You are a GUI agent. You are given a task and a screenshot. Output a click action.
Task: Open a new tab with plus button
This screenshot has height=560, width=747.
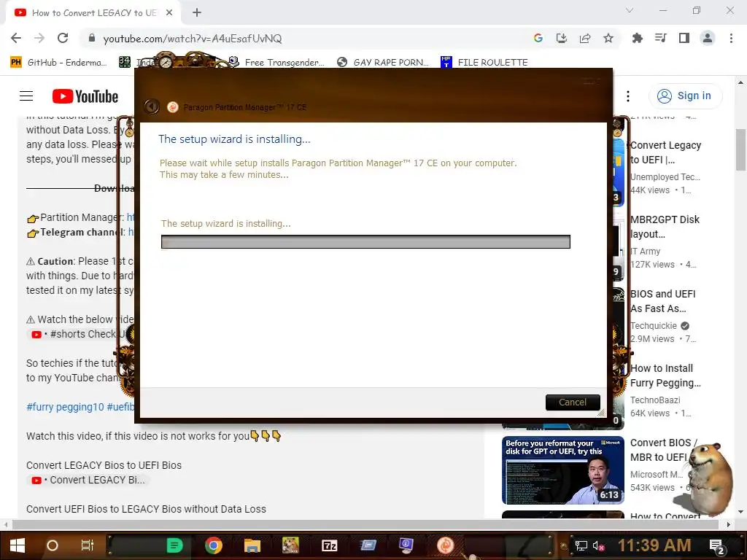(x=197, y=13)
